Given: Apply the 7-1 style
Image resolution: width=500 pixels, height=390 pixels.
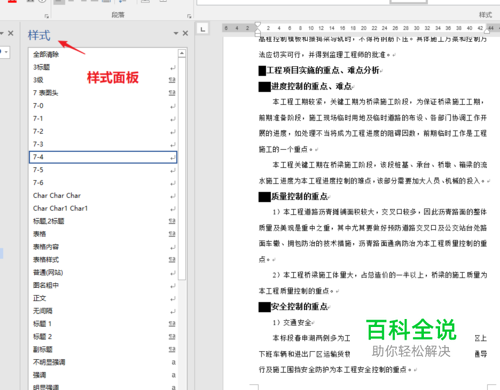Looking at the screenshot, I should click(103, 119).
